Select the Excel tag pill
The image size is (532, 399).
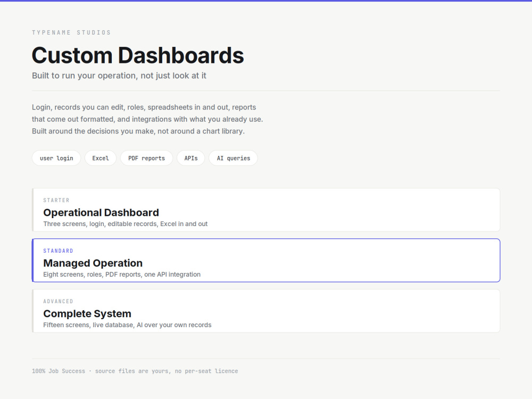pos(101,158)
